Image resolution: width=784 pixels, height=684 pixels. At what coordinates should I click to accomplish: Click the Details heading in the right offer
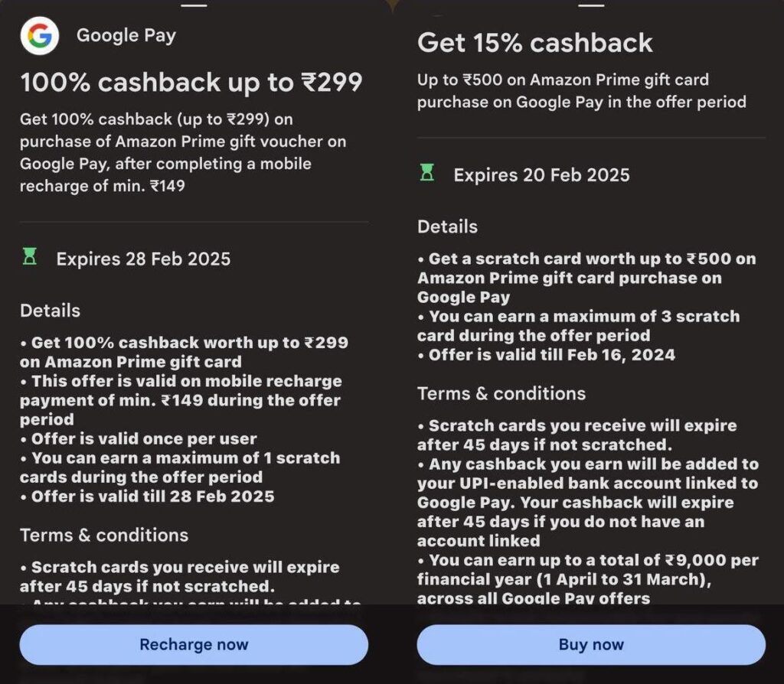(447, 226)
